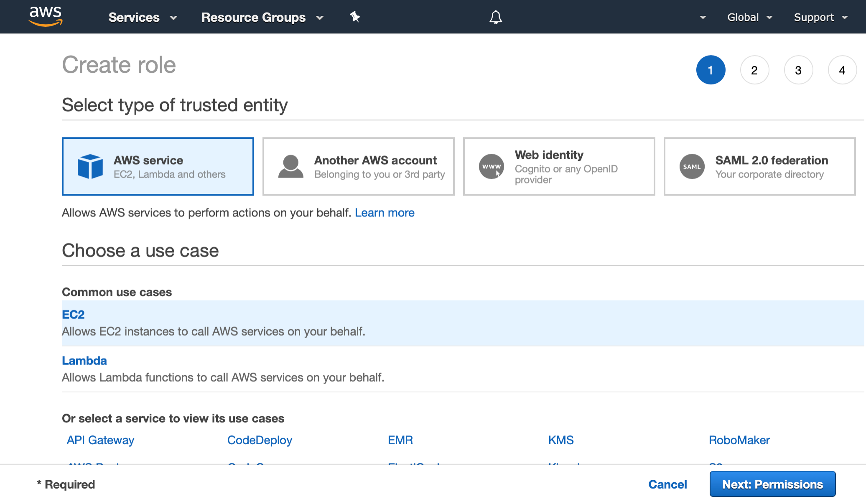Image resolution: width=866 pixels, height=504 pixels.
Task: Click the AWS logo to go home
Action: (45, 17)
